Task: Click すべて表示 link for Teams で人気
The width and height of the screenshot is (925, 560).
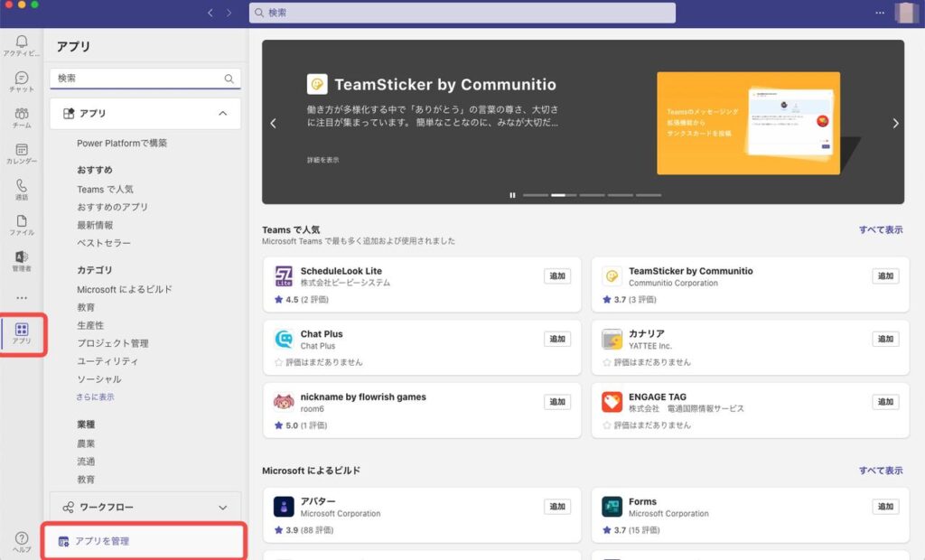Action: tap(880, 230)
